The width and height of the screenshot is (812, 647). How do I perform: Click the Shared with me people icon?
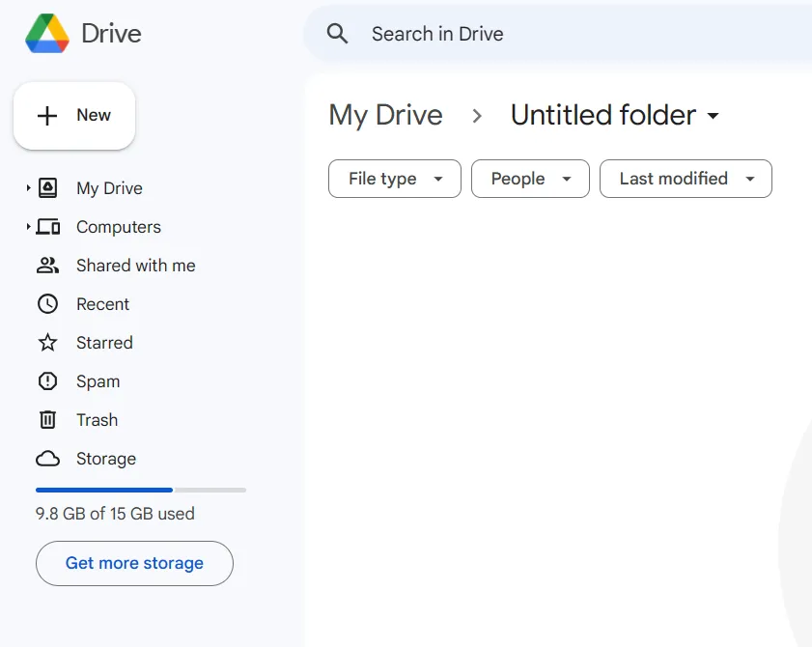47,266
